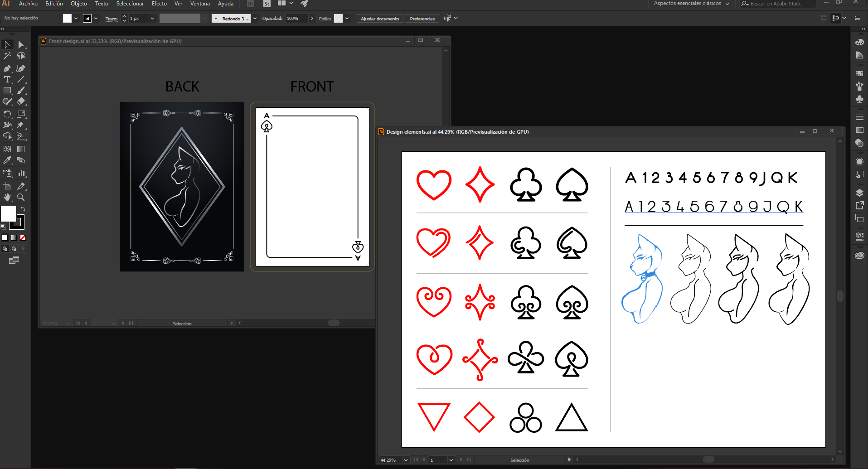Select the Line Segment tool
Screen dimensions: 868x469
(21, 79)
